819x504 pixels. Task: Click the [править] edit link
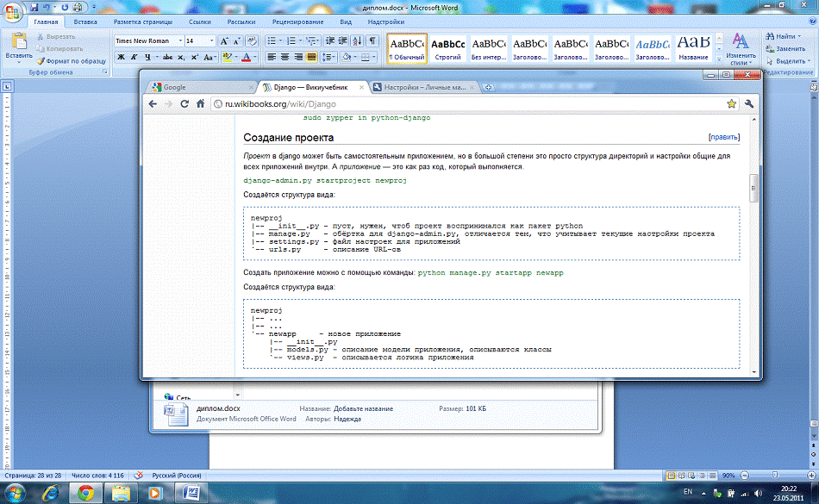(723, 137)
